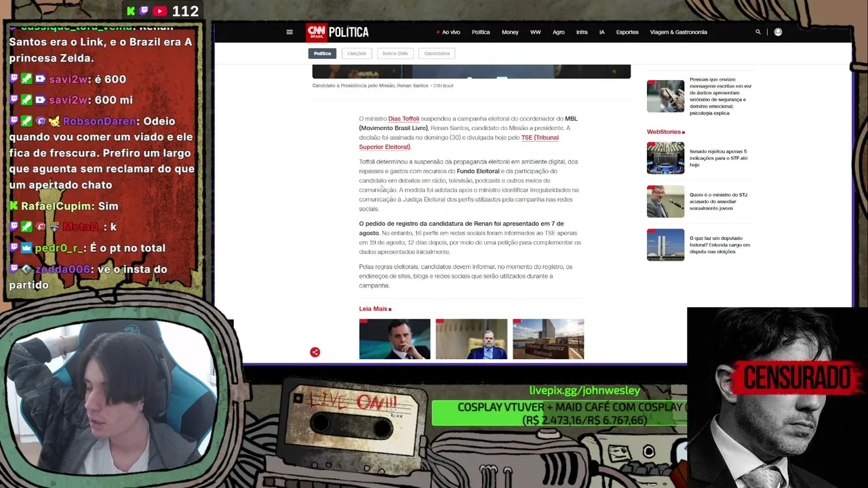Open the STJ minister story thumbnail

pyautogui.click(x=665, y=201)
